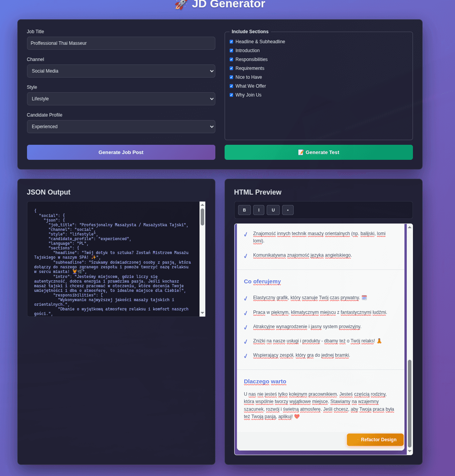
Task: Toggle the Responsibilities checkbox
Action: (x=232, y=59)
